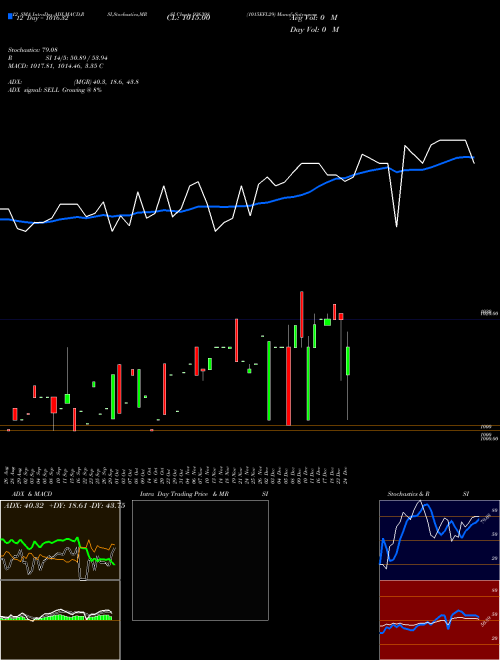This screenshot has width=500, height=660.
Task: Click the 'ADX: (MGR) 40.3, 18.6, 43.8' line
Action: [x=73, y=82]
